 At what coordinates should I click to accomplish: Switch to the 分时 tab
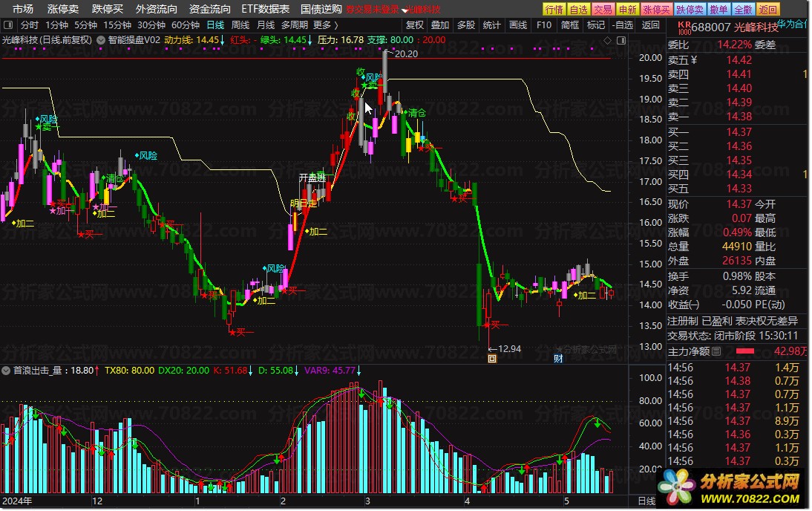coord(30,25)
